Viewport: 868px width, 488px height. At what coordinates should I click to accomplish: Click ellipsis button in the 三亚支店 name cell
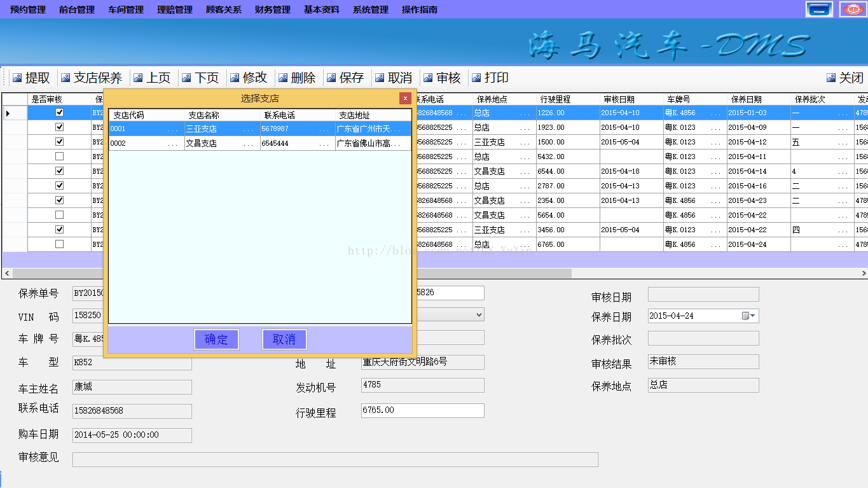coord(249,129)
